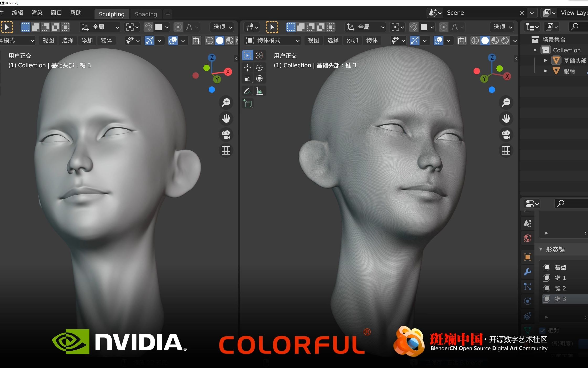Select the 基型 shape key

565,267
